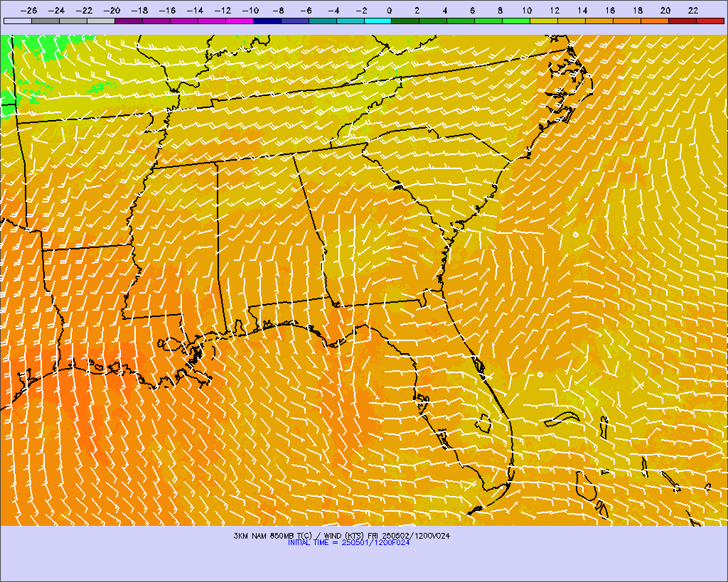Click the red swatch right of 22
The height and width of the screenshot is (582, 728).
click(x=710, y=21)
